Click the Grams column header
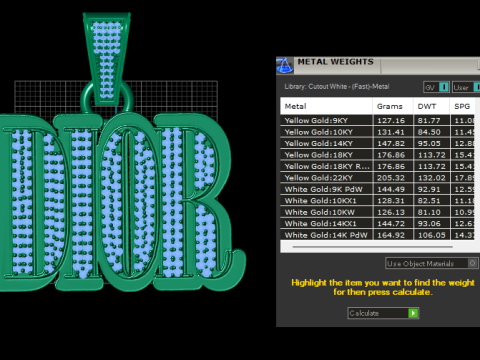 tap(393, 106)
